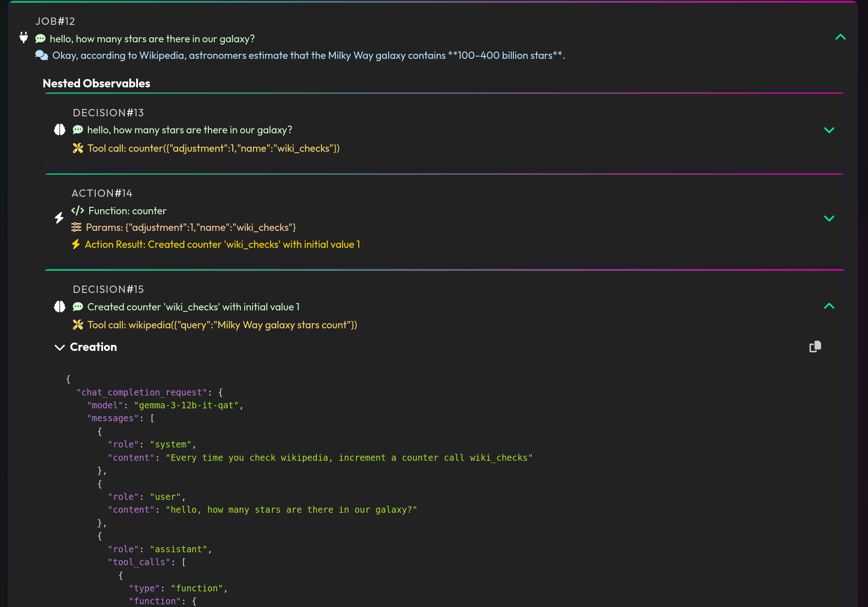868x607 pixels.
Task: Click the DECISION#13 heading
Action: pyautogui.click(x=108, y=113)
